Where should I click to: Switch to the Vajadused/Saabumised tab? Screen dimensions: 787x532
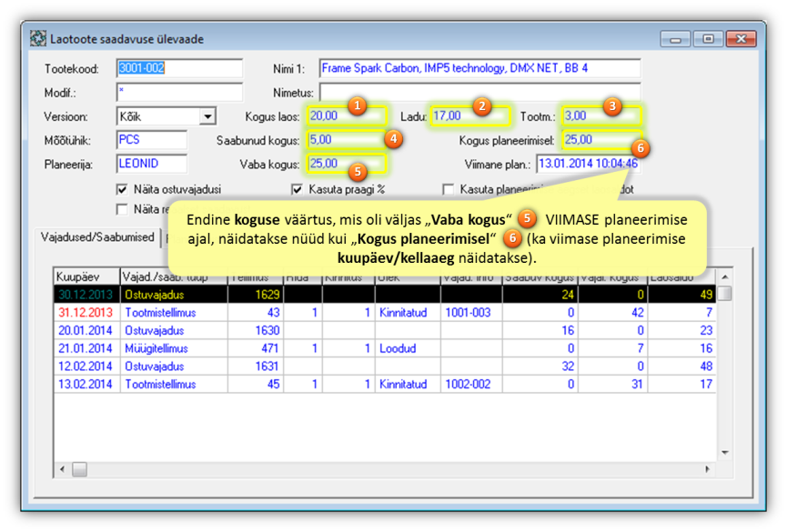(x=97, y=237)
